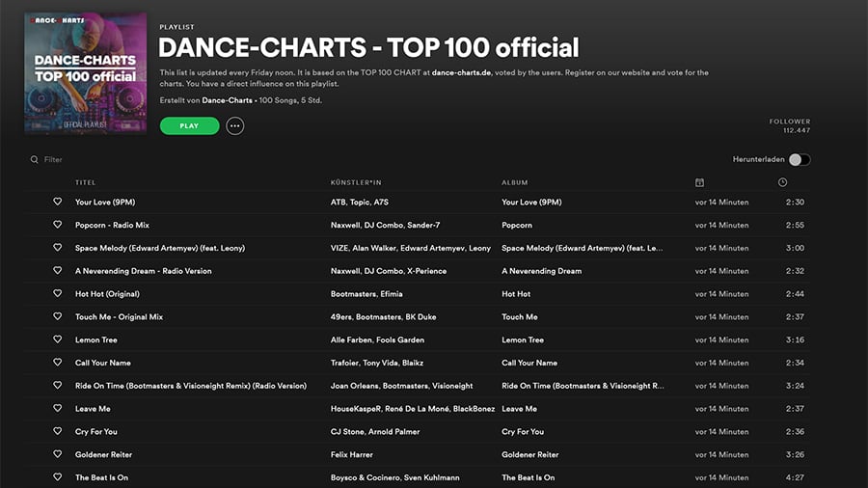This screenshot has width=868, height=488.
Task: Like Hot Hot (Original) track
Action: (x=58, y=294)
